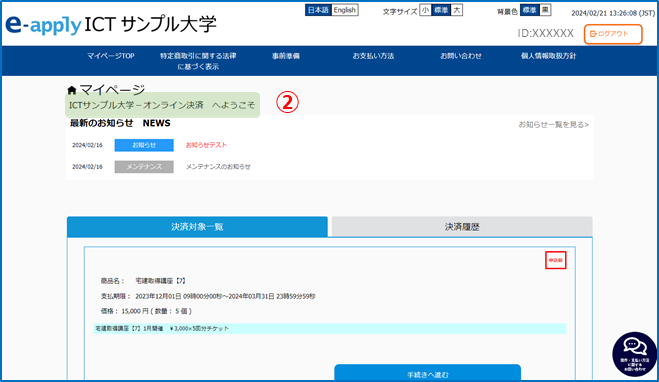
Task: Click the 価格: 15,000 円 text
Action: (146, 311)
